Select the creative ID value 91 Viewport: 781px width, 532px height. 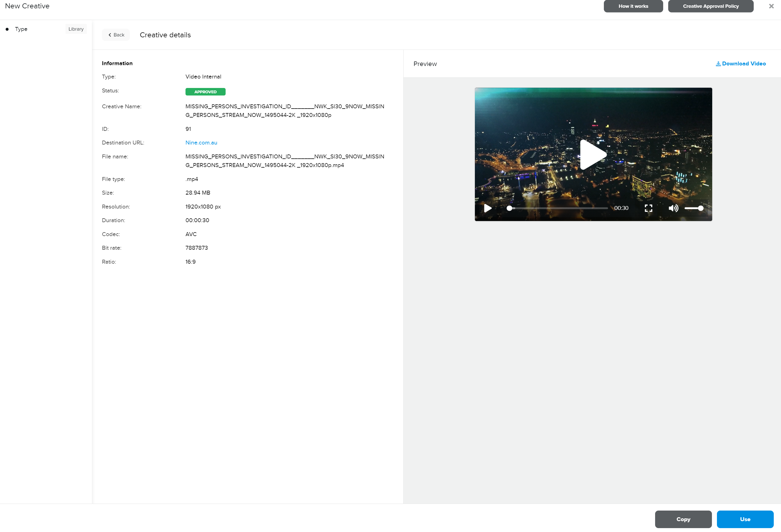tap(188, 129)
